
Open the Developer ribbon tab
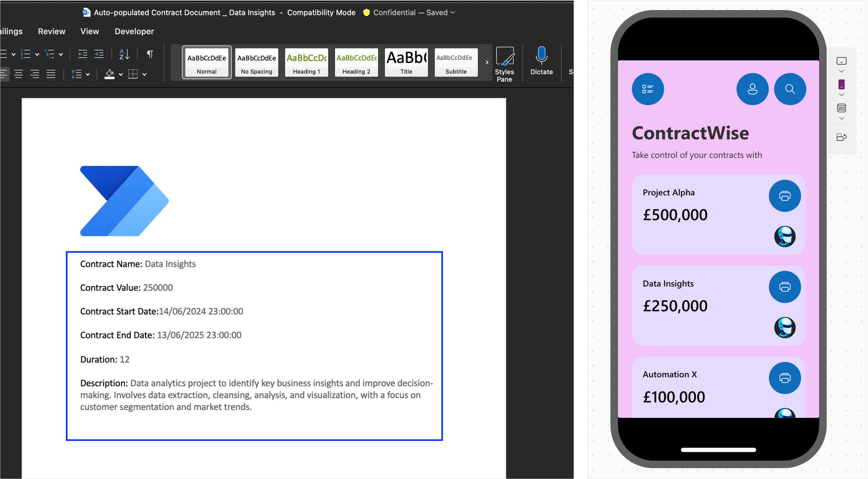(134, 31)
